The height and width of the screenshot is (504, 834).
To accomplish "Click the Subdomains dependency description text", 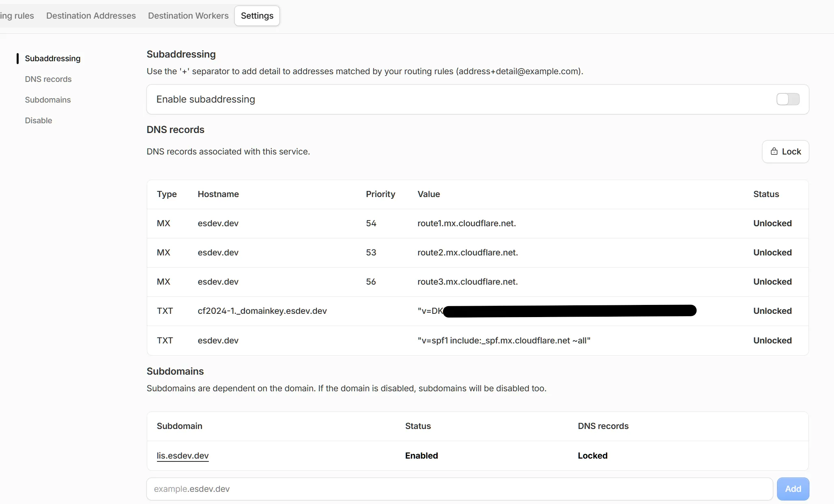I will click(346, 388).
